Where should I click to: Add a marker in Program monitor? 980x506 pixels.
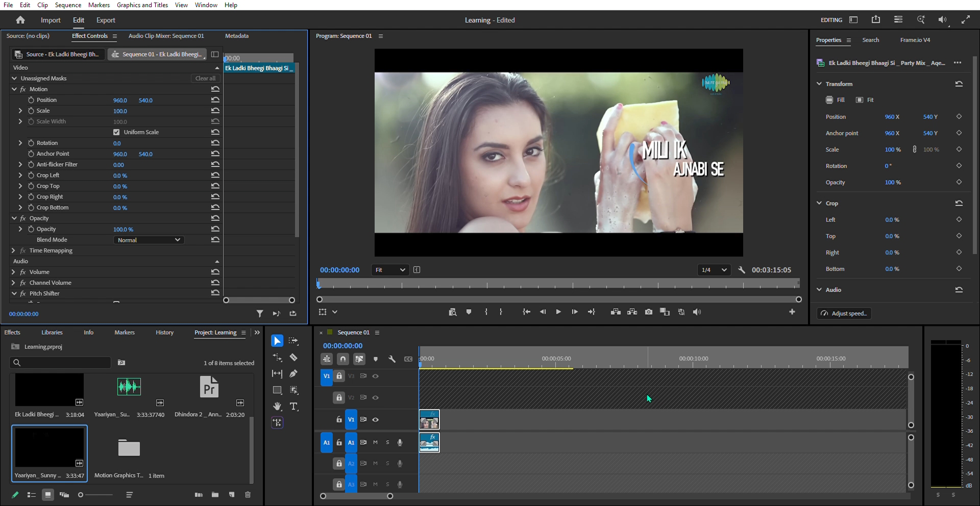point(469,312)
